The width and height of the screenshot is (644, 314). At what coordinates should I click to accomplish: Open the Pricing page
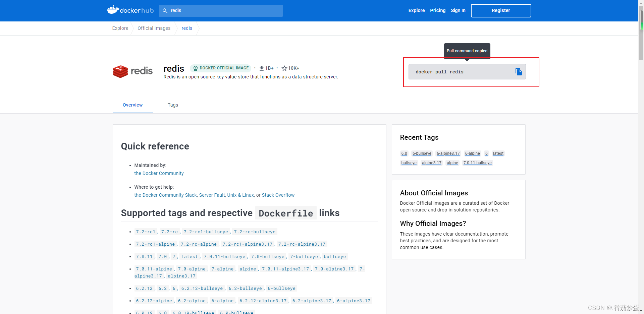pos(438,10)
